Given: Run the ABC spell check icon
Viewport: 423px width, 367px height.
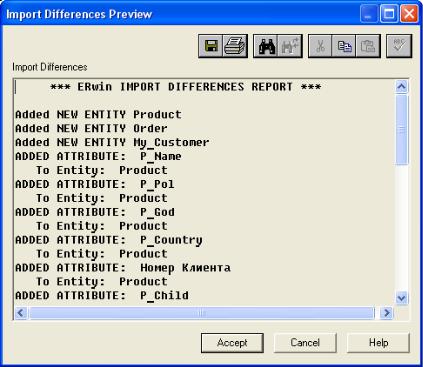Looking at the screenshot, I should pyautogui.click(x=399, y=46).
